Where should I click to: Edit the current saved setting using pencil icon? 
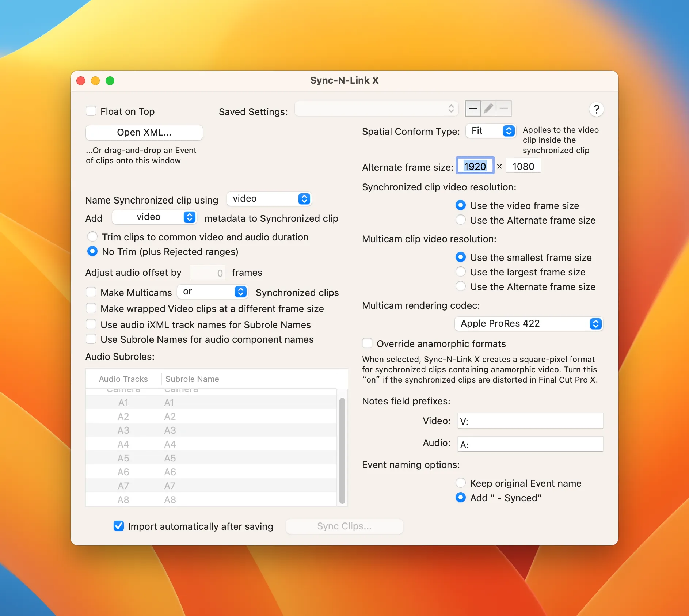pos(488,109)
